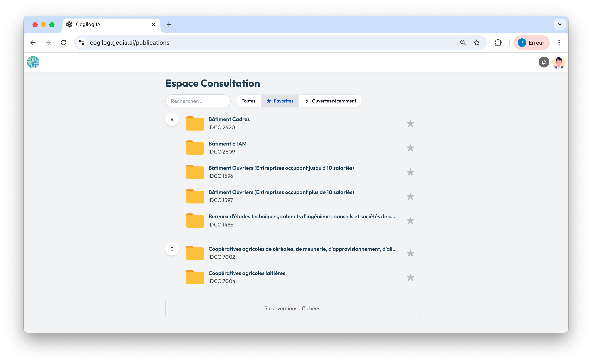Click the letter B section badge
Image resolution: width=592 pixels, height=364 pixels.
(172, 119)
